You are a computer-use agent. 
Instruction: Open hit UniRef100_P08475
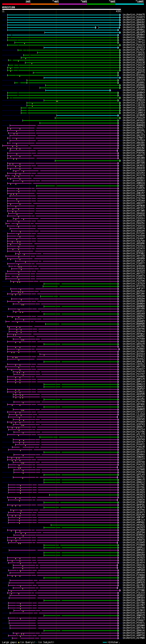click(x=134, y=15)
